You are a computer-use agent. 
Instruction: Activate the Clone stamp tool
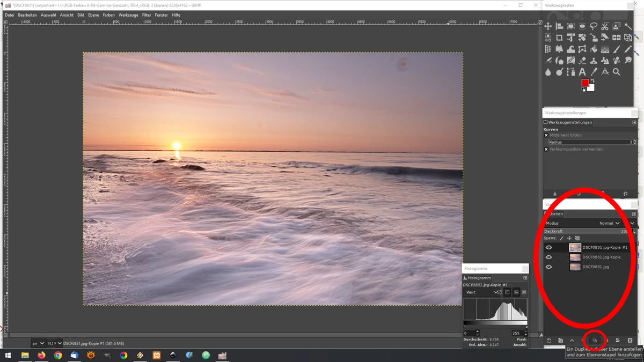[x=594, y=60]
